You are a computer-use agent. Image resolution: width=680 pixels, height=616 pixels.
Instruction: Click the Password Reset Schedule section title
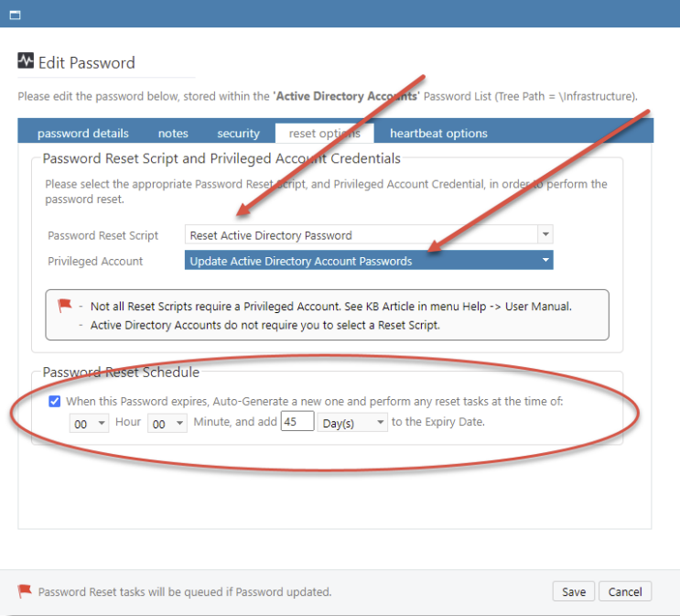pyautogui.click(x=121, y=373)
